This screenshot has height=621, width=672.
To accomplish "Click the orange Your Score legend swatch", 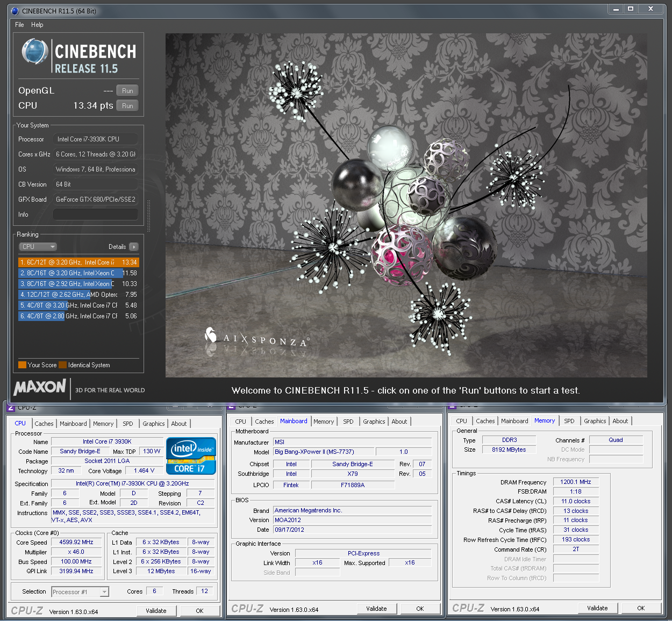I will [22, 365].
